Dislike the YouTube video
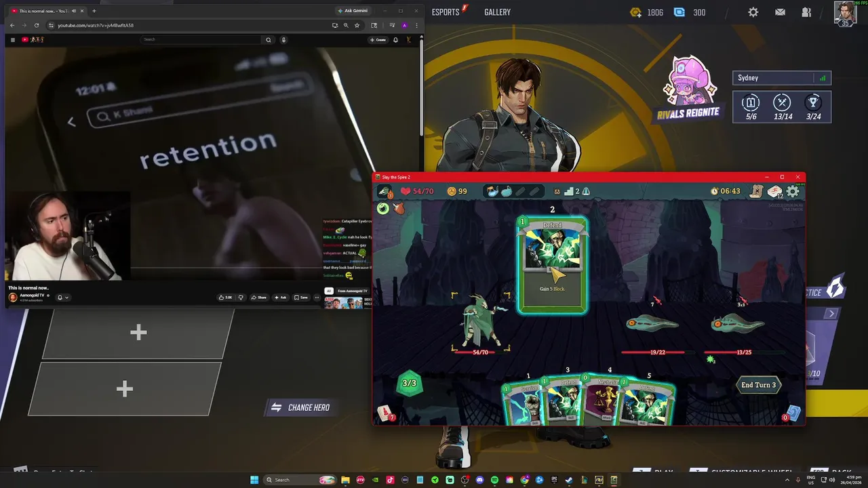 point(240,297)
